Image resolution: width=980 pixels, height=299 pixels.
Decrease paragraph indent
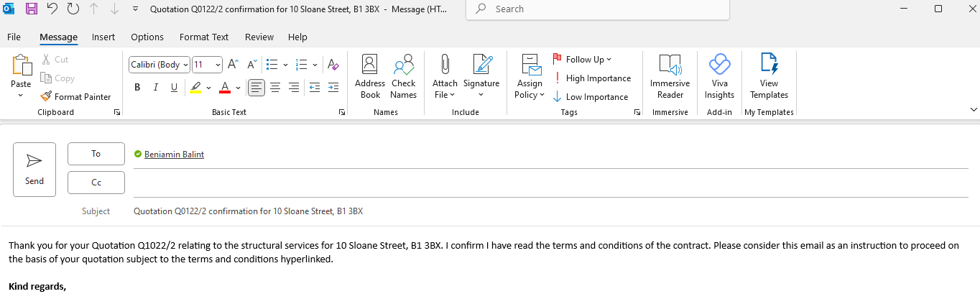click(314, 87)
